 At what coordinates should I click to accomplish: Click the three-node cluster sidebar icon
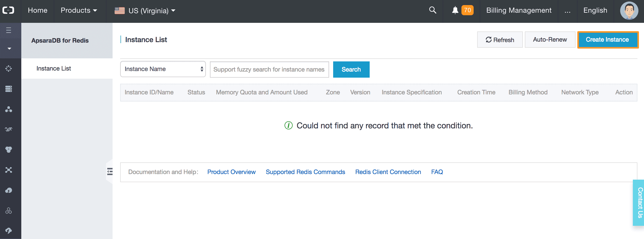[x=9, y=109]
